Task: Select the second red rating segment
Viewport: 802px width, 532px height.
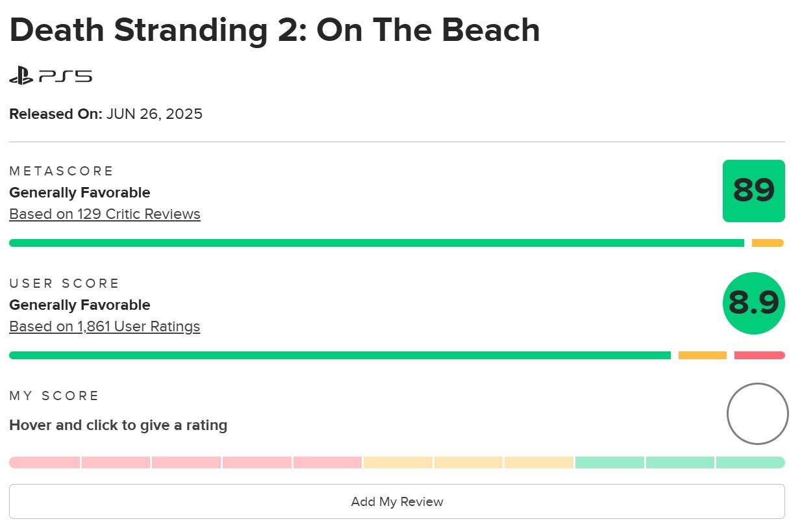Action: [x=116, y=462]
